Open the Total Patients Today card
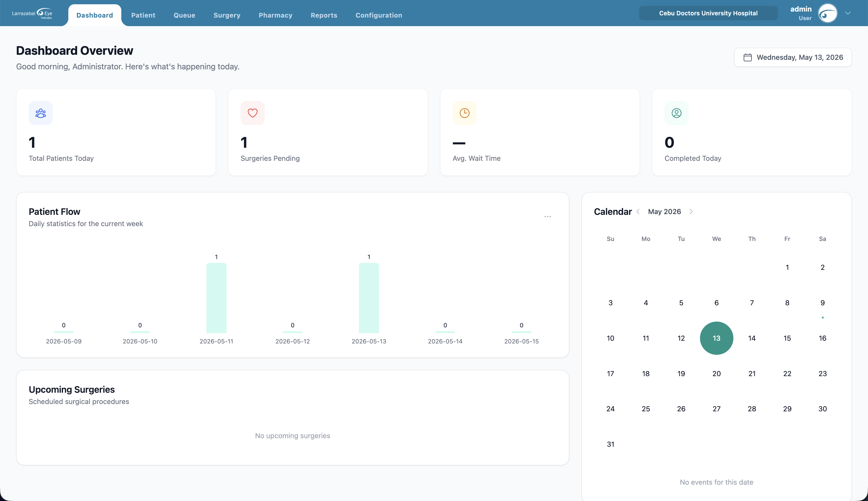 tap(116, 132)
